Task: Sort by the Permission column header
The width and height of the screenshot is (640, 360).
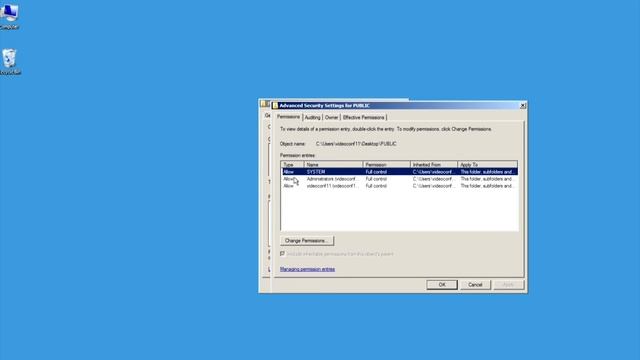Action: [x=387, y=164]
